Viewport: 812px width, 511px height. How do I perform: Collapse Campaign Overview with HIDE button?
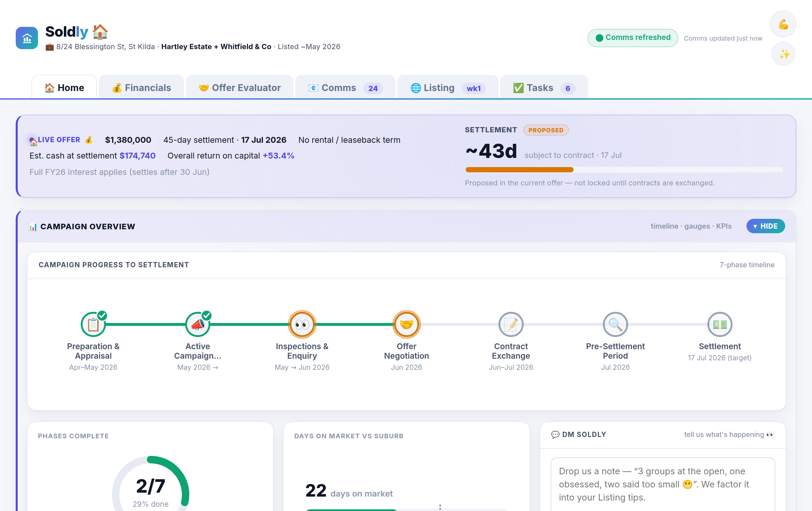766,226
